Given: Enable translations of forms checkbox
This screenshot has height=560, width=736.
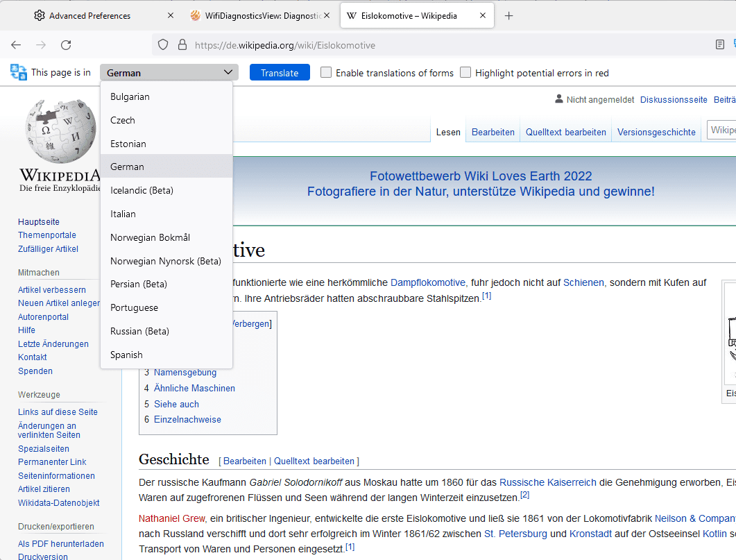Looking at the screenshot, I should [x=326, y=72].
